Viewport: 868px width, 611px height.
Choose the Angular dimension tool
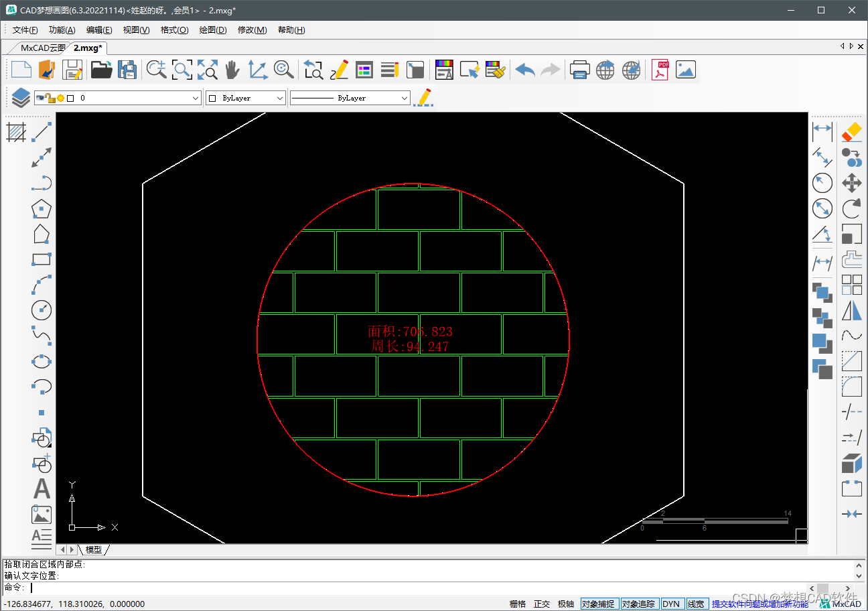(822, 234)
